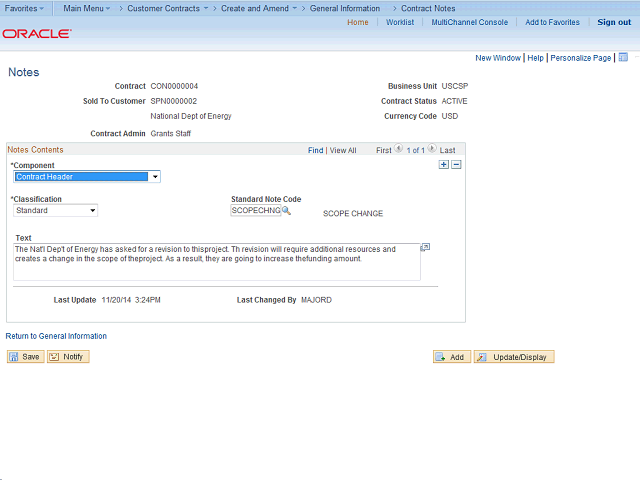The height and width of the screenshot is (480, 640).
Task: Click business unit value USCSP
Action: pyautogui.click(x=455, y=86)
